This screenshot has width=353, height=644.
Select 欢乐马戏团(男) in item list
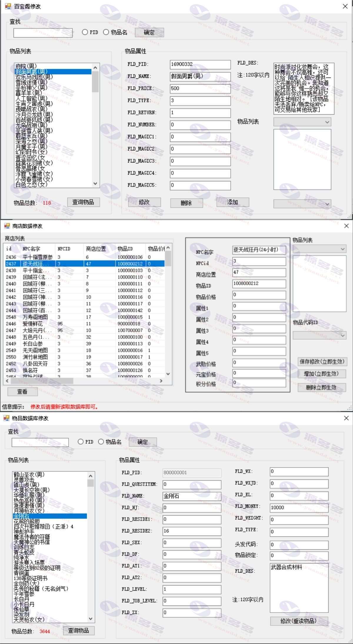pos(53,77)
